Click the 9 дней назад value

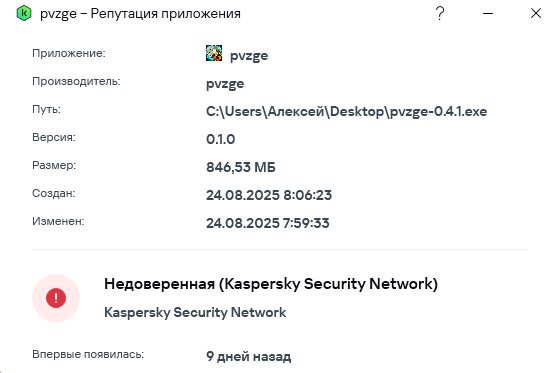[249, 356]
